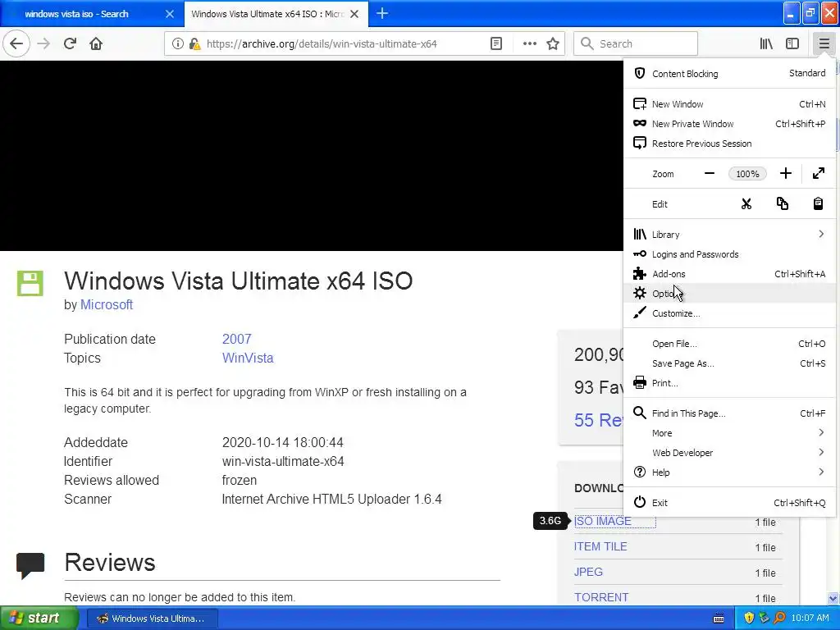Bookmark this page with the star
Image resolution: width=840 pixels, height=630 pixels.
[x=553, y=43]
